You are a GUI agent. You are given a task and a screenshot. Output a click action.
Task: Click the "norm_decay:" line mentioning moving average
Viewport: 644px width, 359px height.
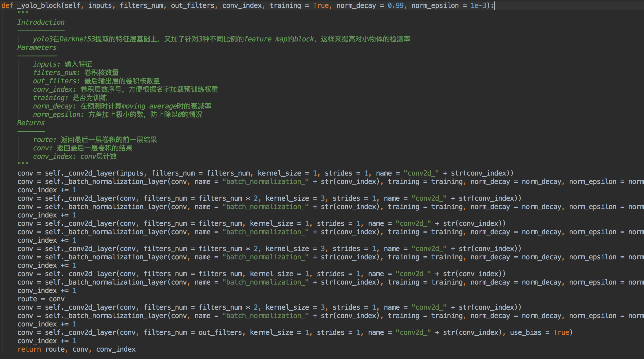pyautogui.click(x=122, y=106)
